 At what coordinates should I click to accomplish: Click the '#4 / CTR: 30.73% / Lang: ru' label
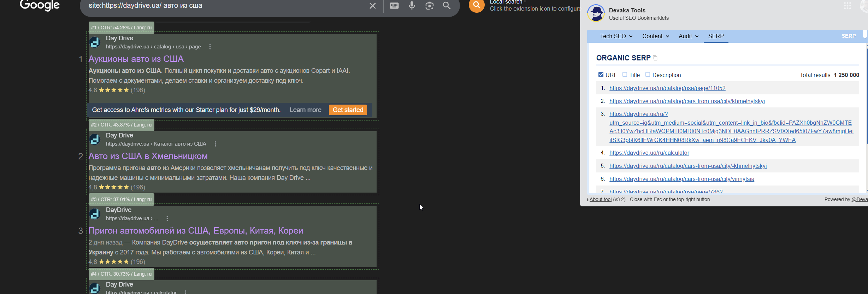pos(121,274)
